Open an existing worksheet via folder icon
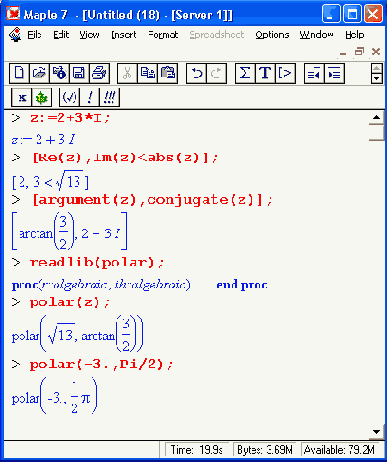The width and height of the screenshot is (387, 462). click(x=39, y=73)
